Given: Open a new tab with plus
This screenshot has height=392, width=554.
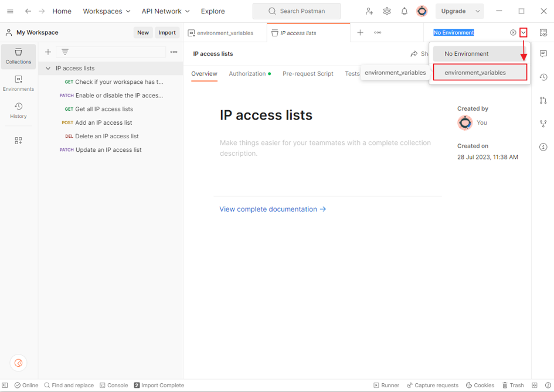Looking at the screenshot, I should 360,32.
